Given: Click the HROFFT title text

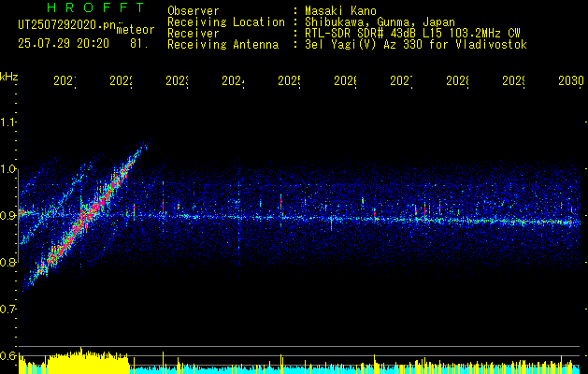Looking at the screenshot, I should [96, 7].
